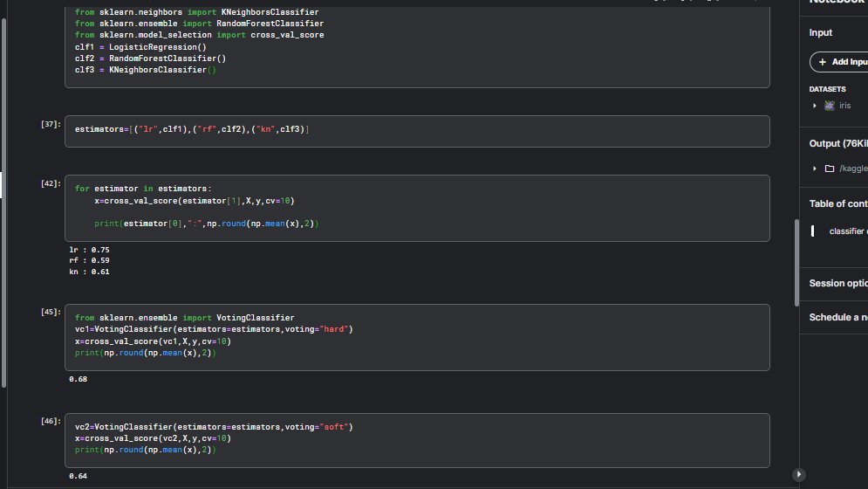
Task: Click the Add Input button
Action: (839, 62)
